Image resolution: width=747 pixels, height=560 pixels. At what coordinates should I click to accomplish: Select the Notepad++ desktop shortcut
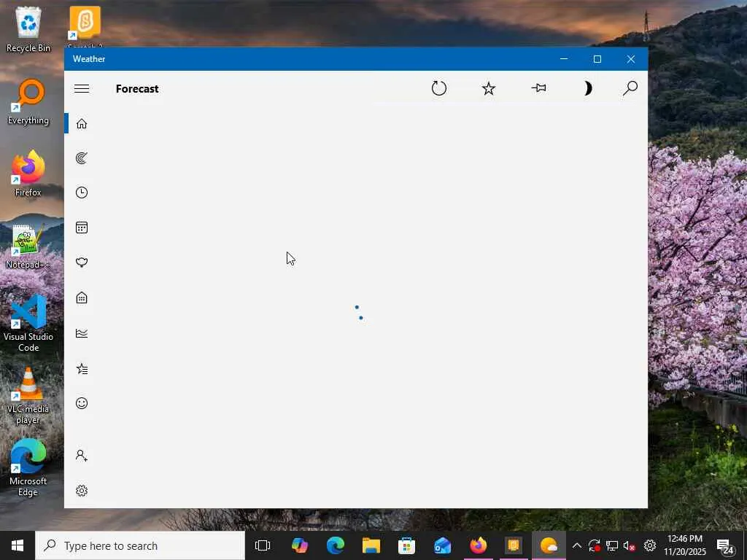coord(28,246)
